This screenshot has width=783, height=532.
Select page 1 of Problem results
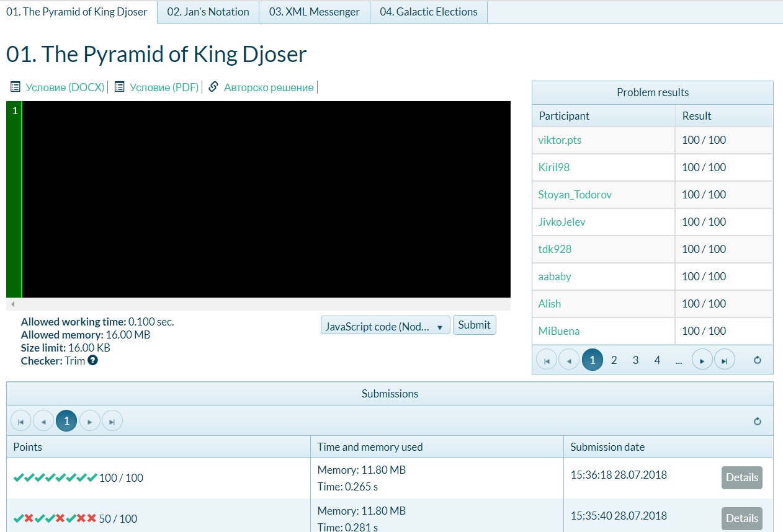point(593,360)
